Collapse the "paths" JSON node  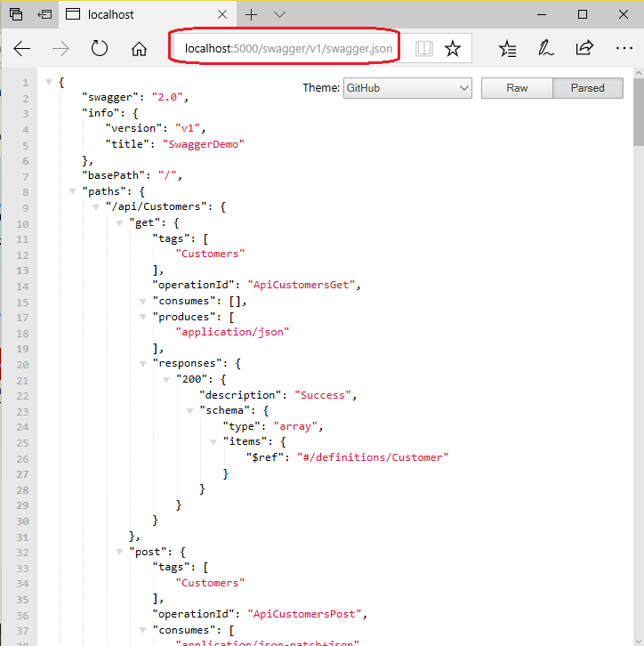(73, 191)
